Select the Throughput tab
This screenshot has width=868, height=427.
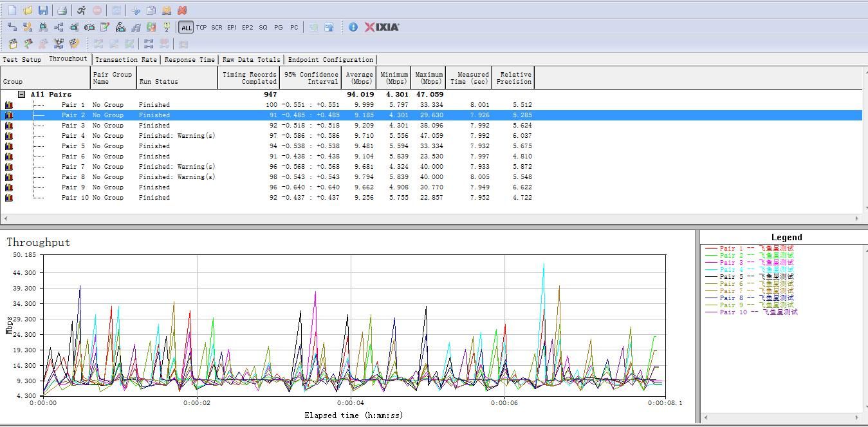pos(68,59)
